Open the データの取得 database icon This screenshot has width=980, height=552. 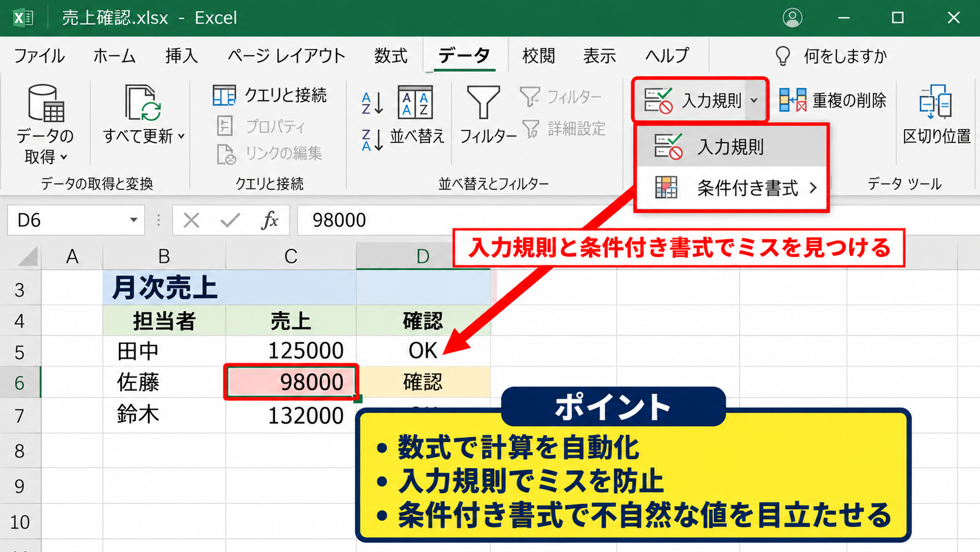(46, 103)
